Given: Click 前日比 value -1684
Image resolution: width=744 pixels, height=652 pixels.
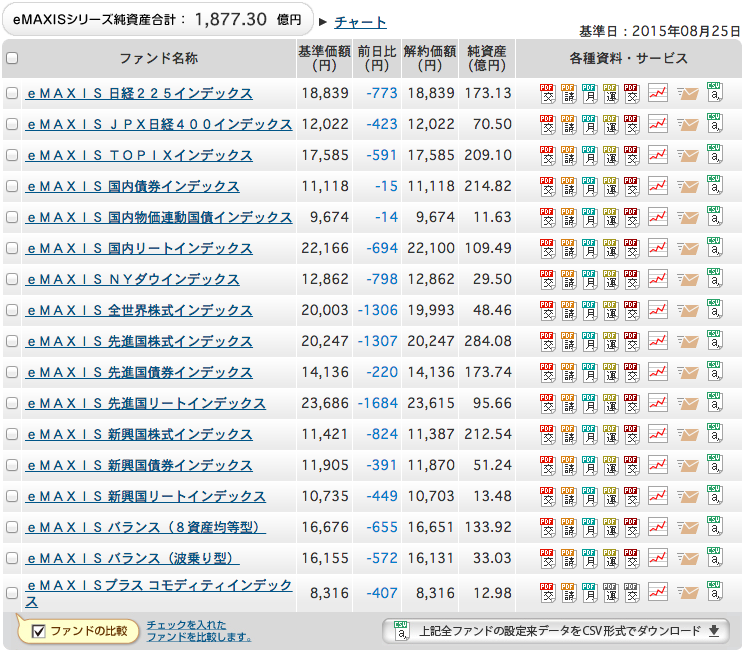Looking at the screenshot, I should pyautogui.click(x=378, y=403).
